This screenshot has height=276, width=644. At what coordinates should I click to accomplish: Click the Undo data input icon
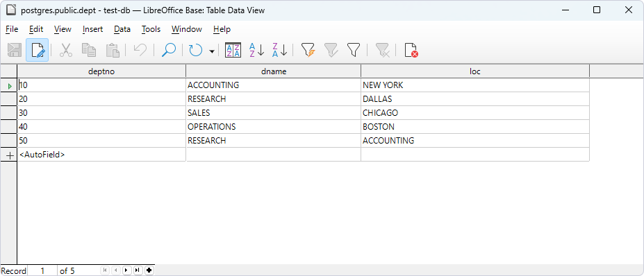click(140, 50)
